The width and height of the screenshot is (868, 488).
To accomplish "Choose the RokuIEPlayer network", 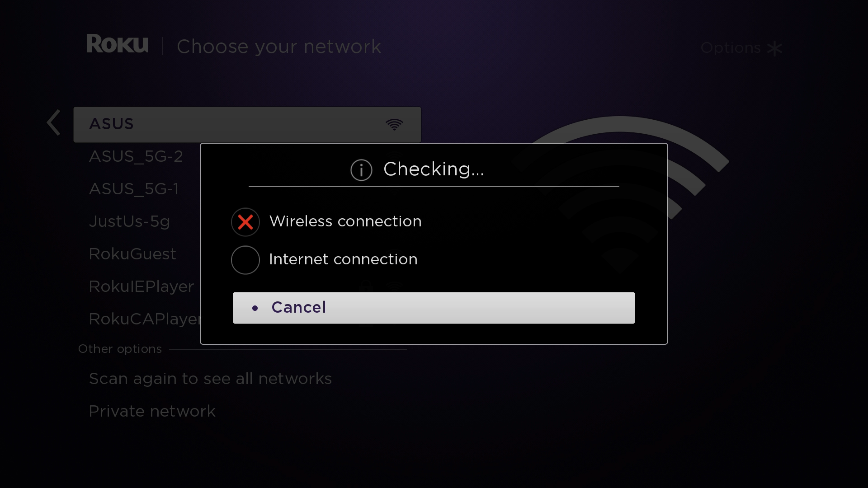I will tap(142, 286).
